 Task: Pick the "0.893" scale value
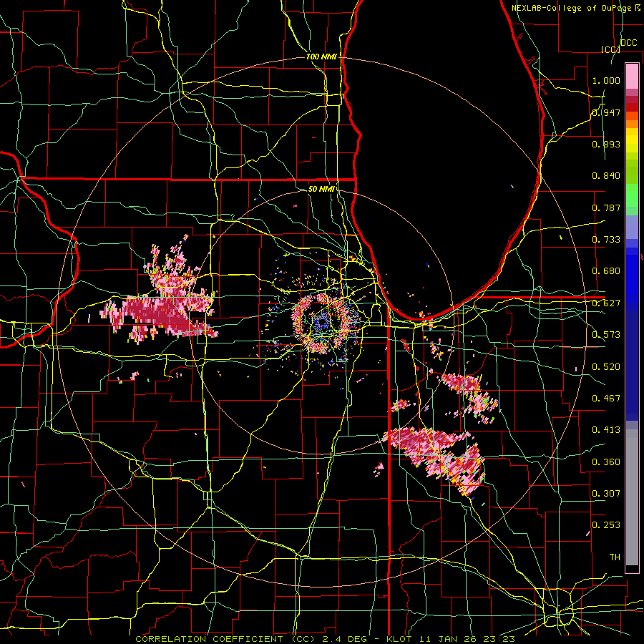(x=606, y=144)
